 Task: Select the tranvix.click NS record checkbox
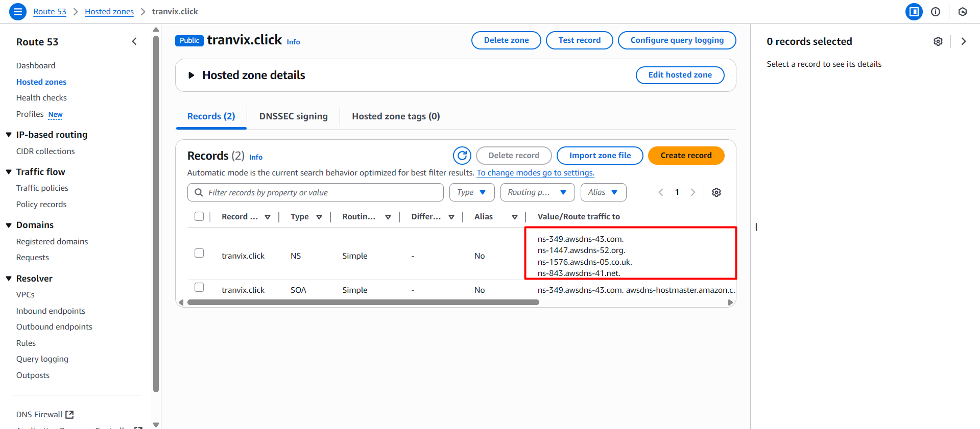[x=199, y=254]
